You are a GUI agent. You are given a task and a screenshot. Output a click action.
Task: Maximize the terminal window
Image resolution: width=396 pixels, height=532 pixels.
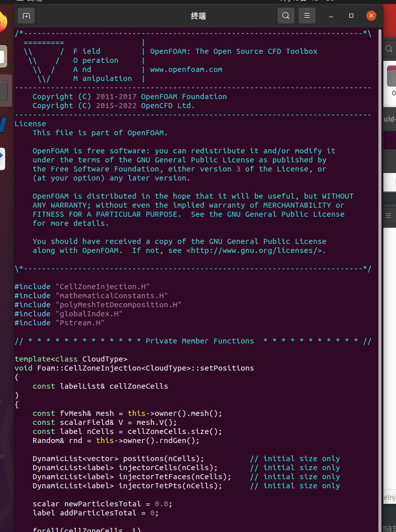click(351, 16)
